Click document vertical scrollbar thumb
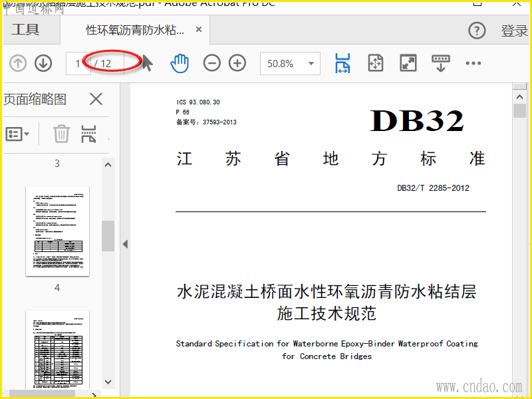 coord(519,111)
